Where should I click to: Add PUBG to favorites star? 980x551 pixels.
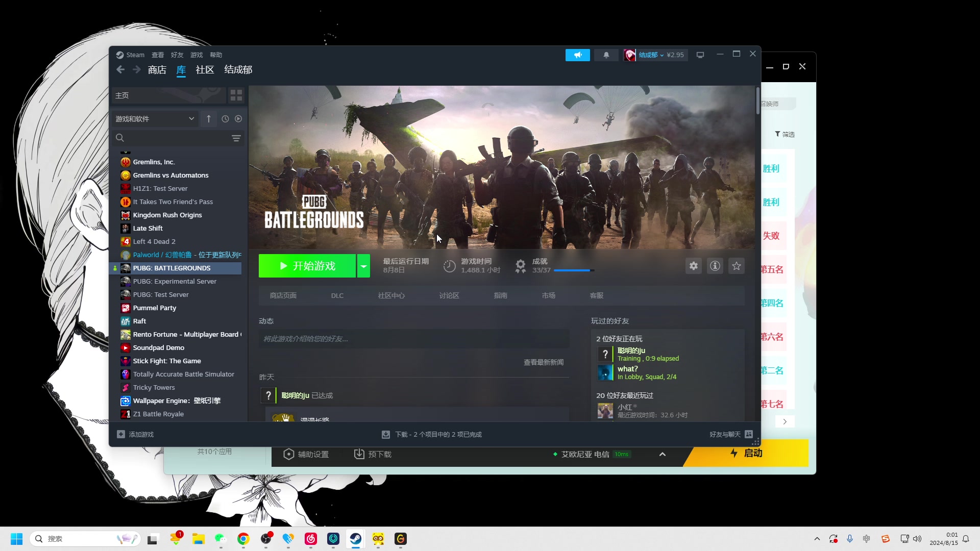click(736, 266)
